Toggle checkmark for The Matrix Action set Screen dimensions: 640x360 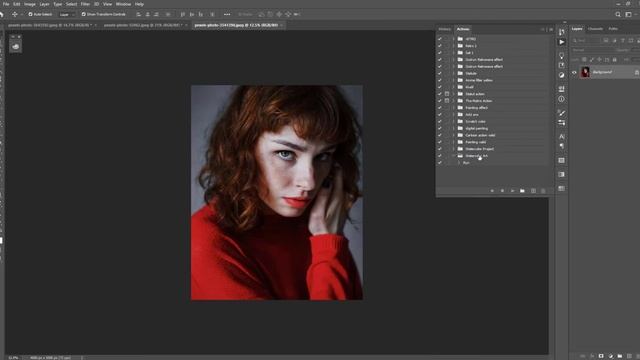[x=440, y=101]
